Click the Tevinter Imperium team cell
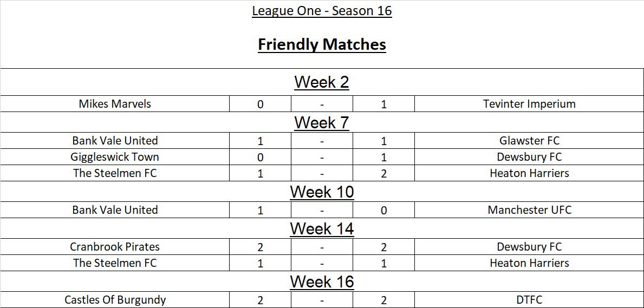Viewport: 644px width, 308px height. (529, 104)
